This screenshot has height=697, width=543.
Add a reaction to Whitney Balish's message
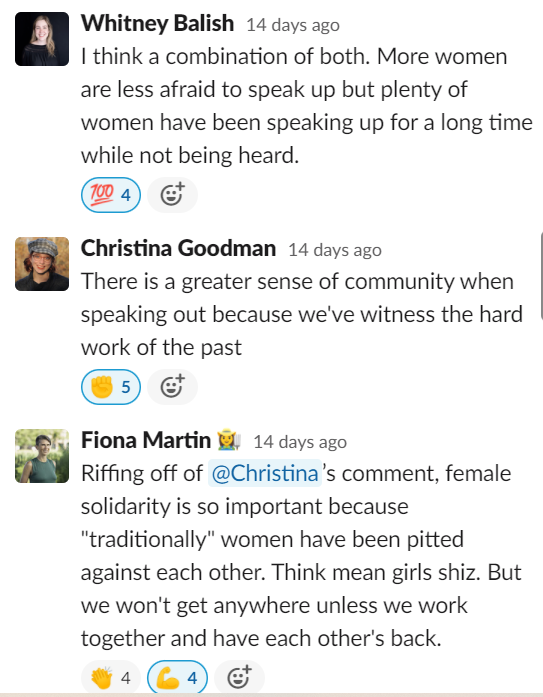tap(172, 195)
